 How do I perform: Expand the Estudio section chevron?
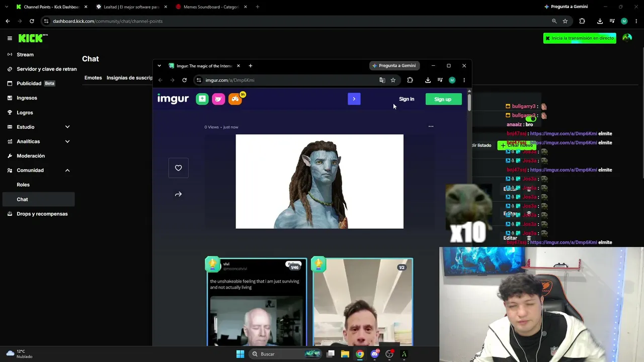click(x=67, y=127)
